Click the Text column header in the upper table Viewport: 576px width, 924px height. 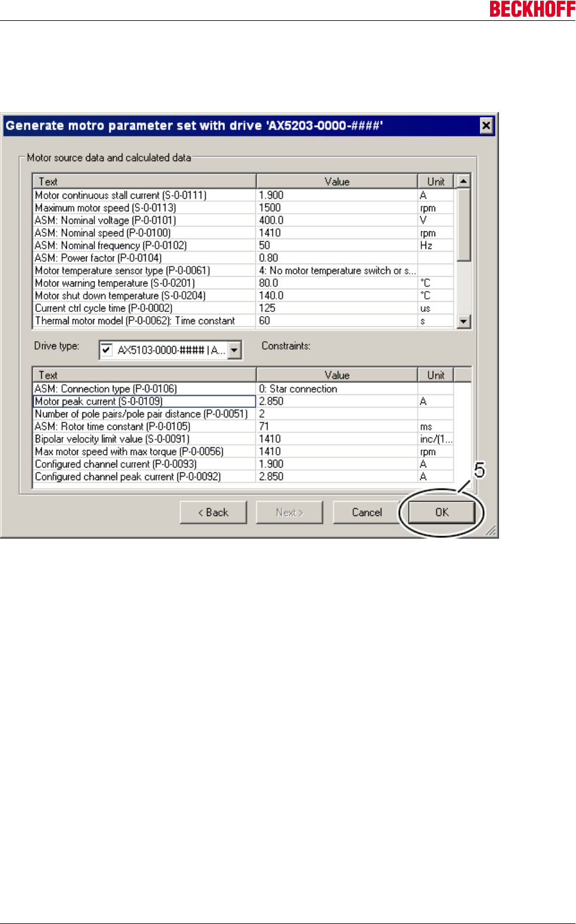tap(144, 181)
